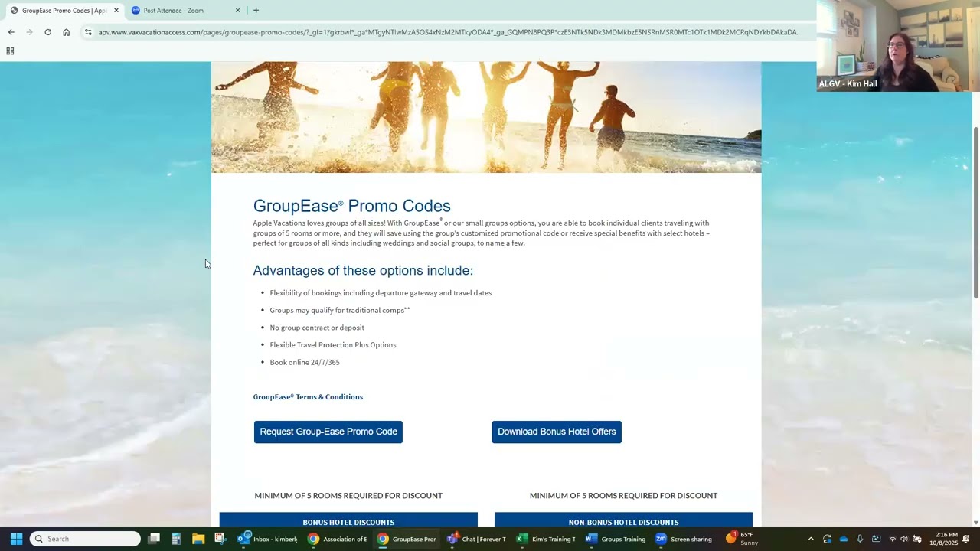
Task: Click the 'GroupEase® Promo Codes' heading
Action: 351,206
